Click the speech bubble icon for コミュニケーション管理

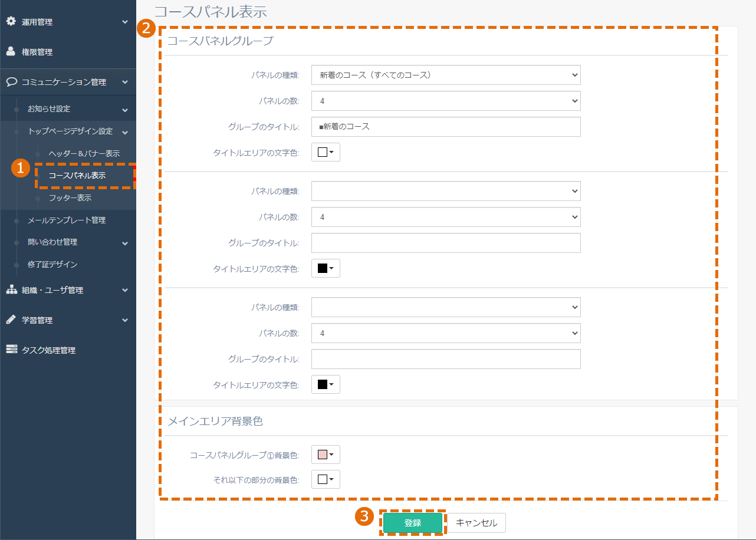click(x=11, y=82)
